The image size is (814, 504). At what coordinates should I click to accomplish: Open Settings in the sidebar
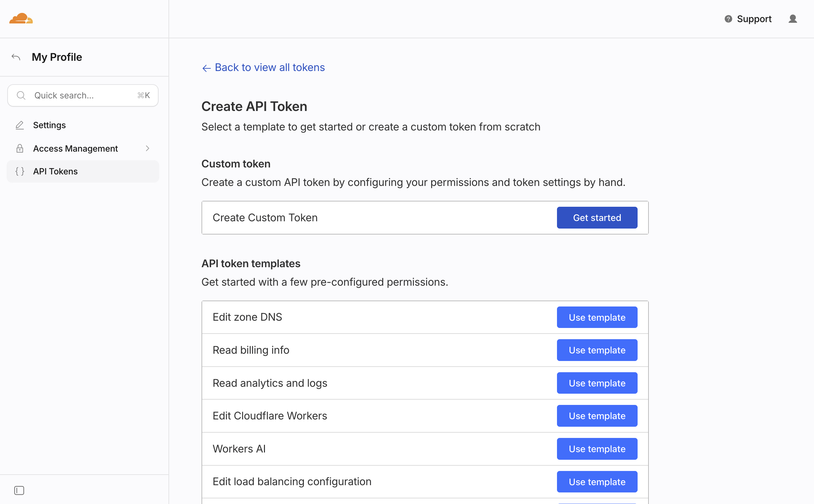tap(83, 125)
